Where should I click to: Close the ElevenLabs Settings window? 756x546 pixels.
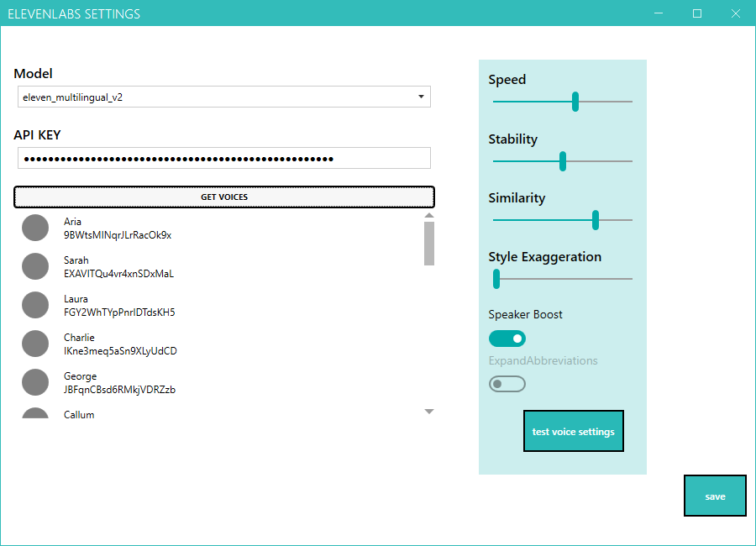click(736, 13)
